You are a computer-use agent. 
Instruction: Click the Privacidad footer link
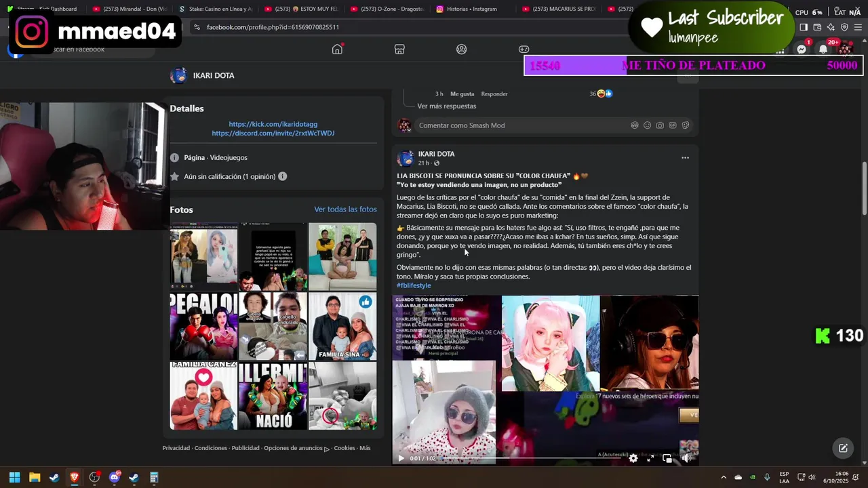176,448
